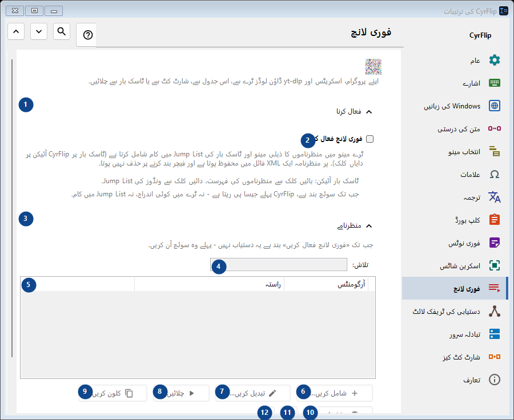Click into the تلاش search field
Viewport: 514px width, 420px height.
[x=279, y=265]
